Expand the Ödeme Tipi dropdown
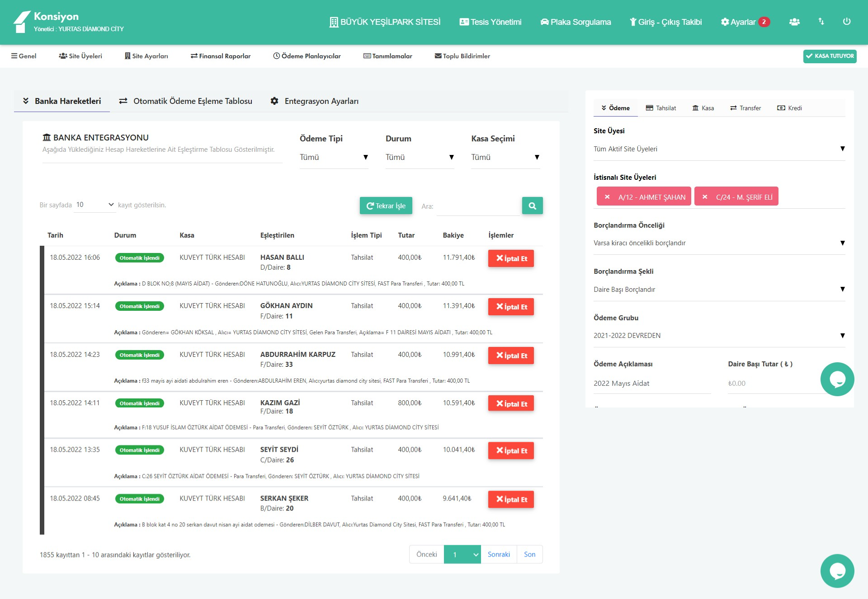 tap(334, 157)
